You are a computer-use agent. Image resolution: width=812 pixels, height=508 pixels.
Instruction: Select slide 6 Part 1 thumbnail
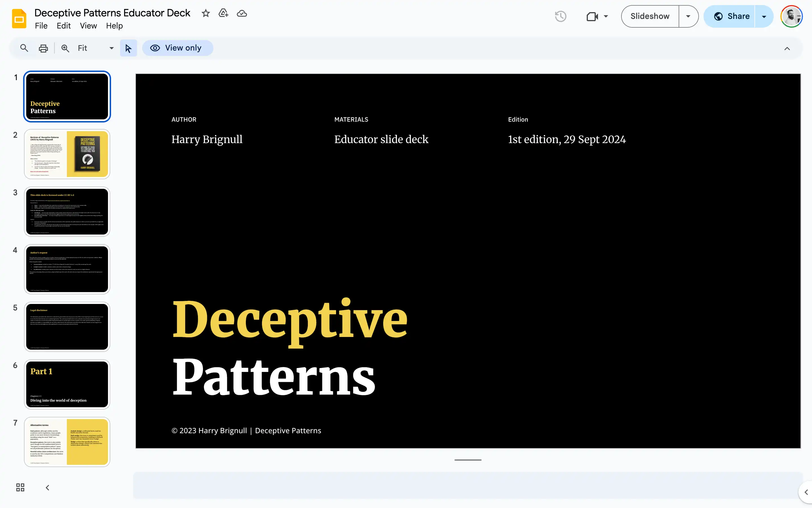[67, 384]
